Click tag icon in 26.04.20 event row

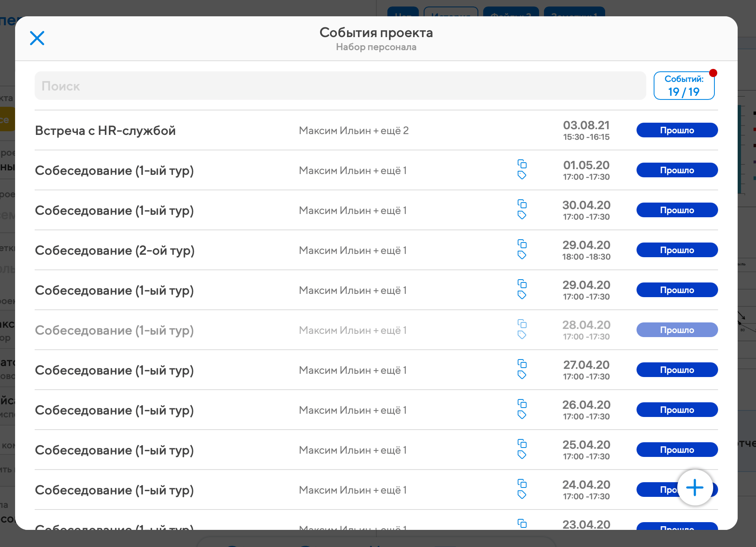click(x=522, y=415)
